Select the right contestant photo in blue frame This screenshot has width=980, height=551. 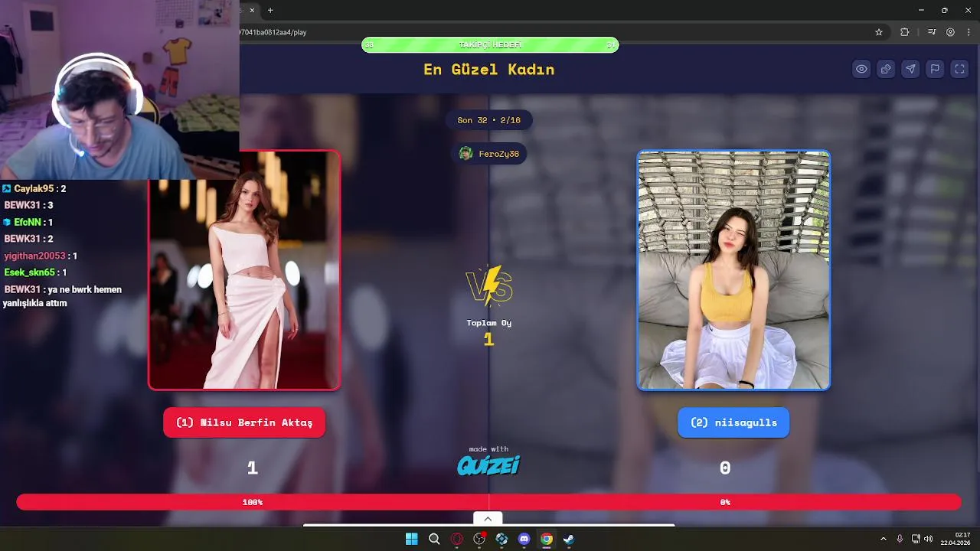point(733,270)
